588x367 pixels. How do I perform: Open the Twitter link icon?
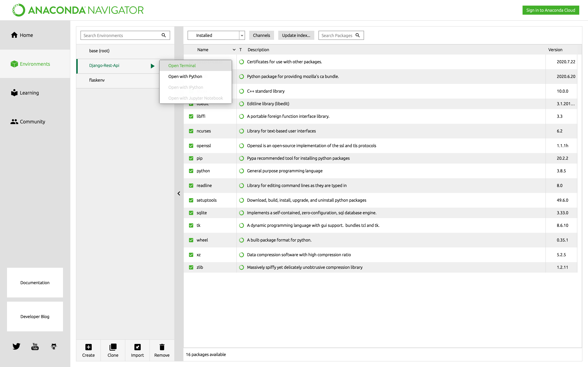[16, 346]
